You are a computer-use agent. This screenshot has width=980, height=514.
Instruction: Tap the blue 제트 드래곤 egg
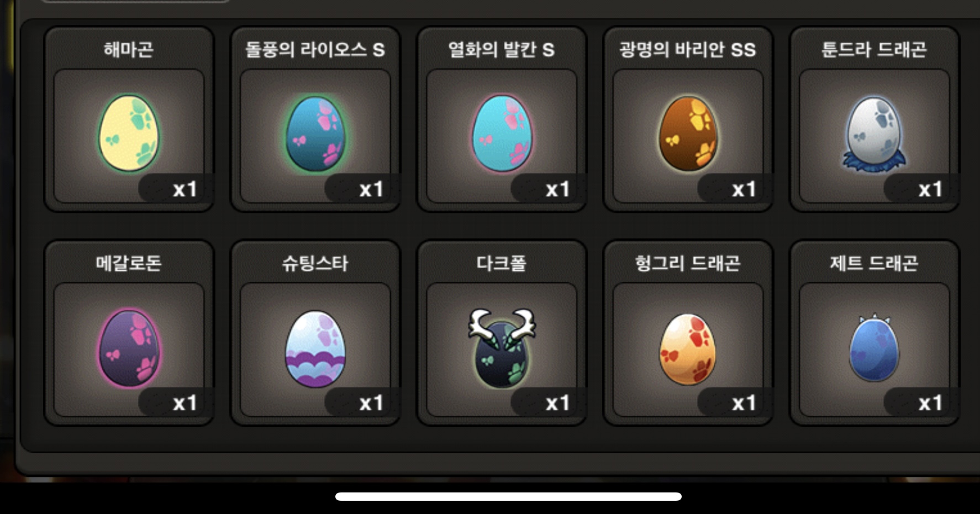click(x=874, y=348)
